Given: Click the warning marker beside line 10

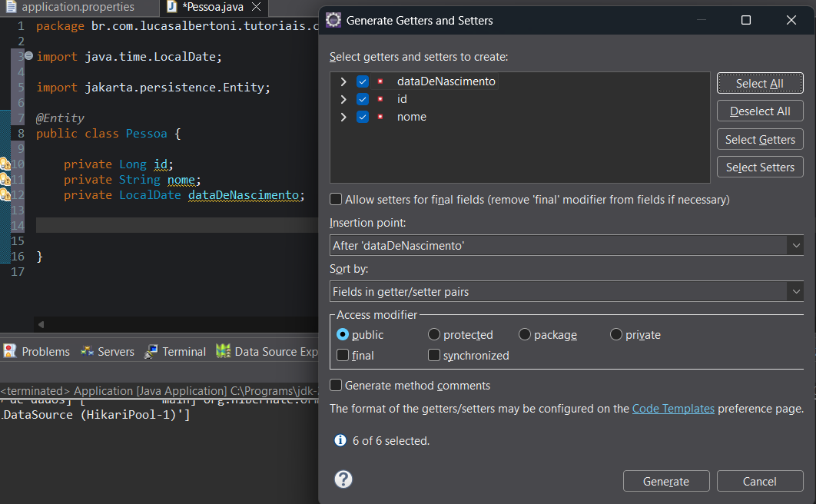Looking at the screenshot, I should tap(5, 164).
